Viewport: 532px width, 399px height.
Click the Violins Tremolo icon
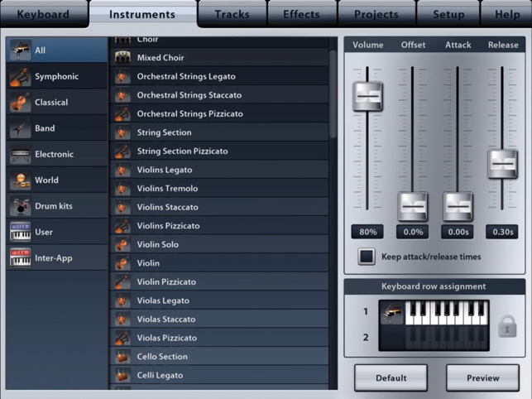click(x=122, y=189)
